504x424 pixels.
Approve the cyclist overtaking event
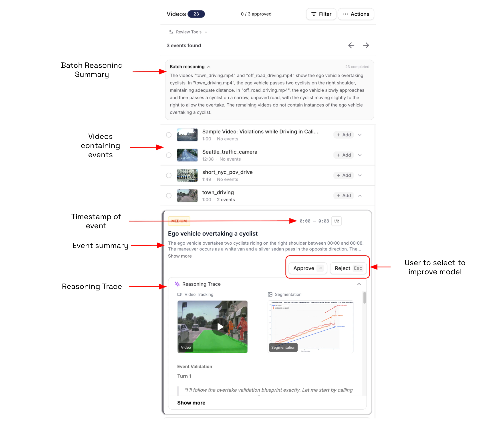308,268
